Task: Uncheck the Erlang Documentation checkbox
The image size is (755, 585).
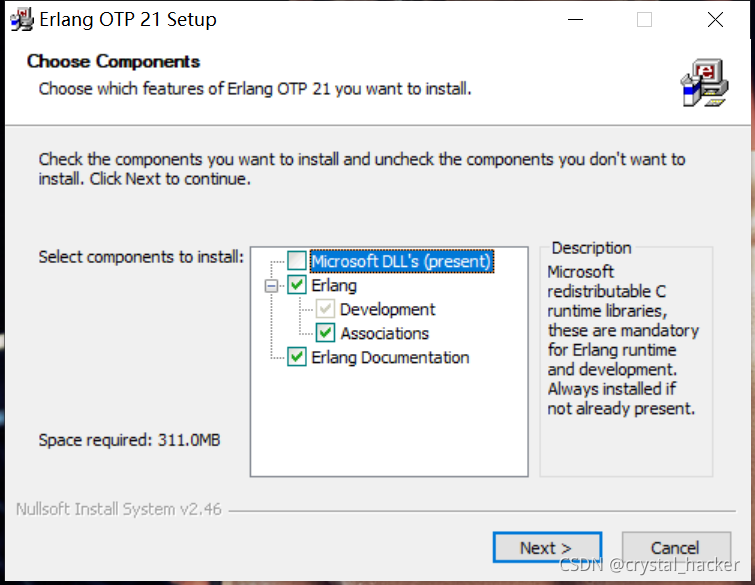Action: coord(297,357)
